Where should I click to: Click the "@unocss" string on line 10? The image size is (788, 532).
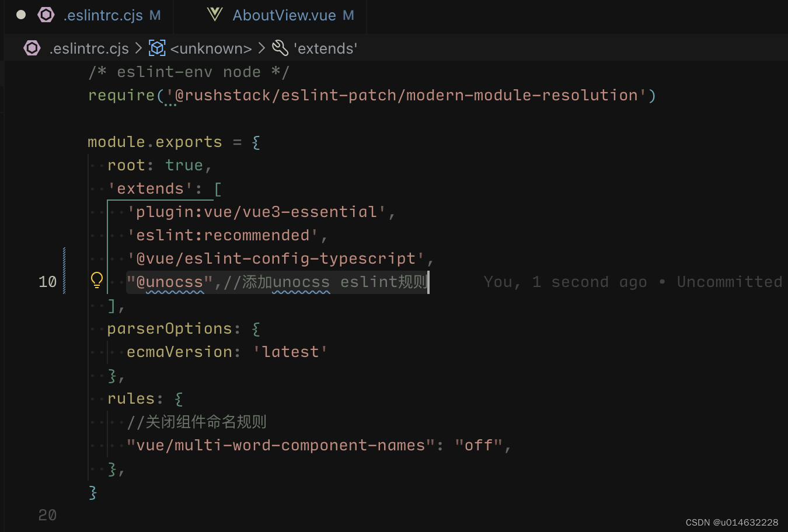tap(170, 282)
